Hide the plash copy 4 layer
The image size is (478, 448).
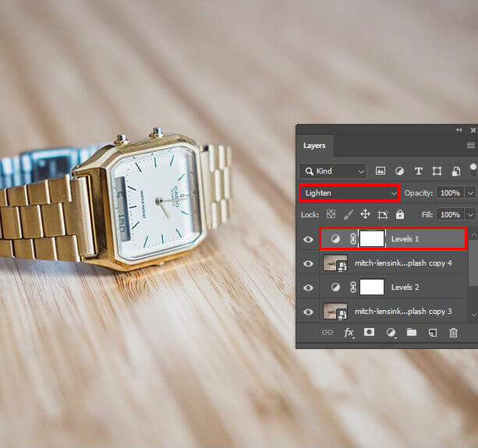coord(308,263)
